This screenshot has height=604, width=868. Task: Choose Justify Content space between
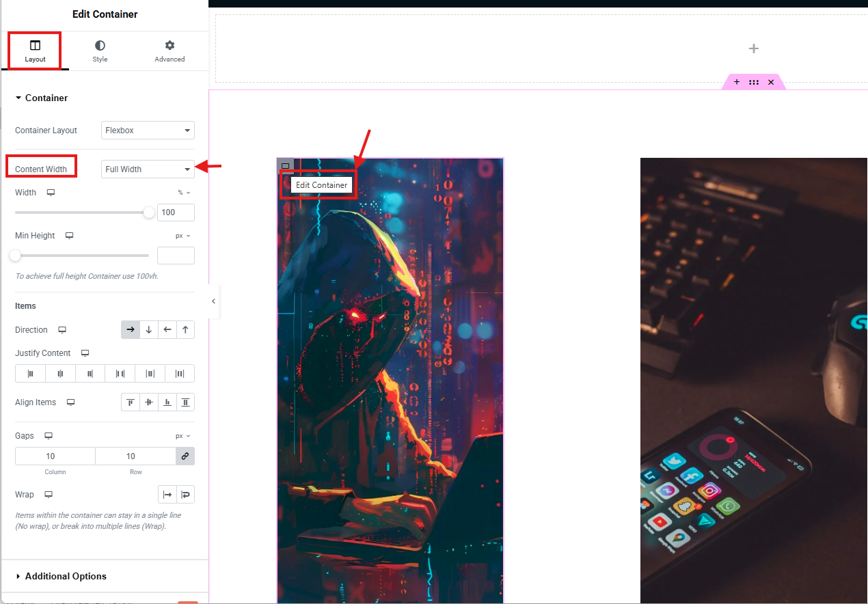pyautogui.click(x=120, y=374)
